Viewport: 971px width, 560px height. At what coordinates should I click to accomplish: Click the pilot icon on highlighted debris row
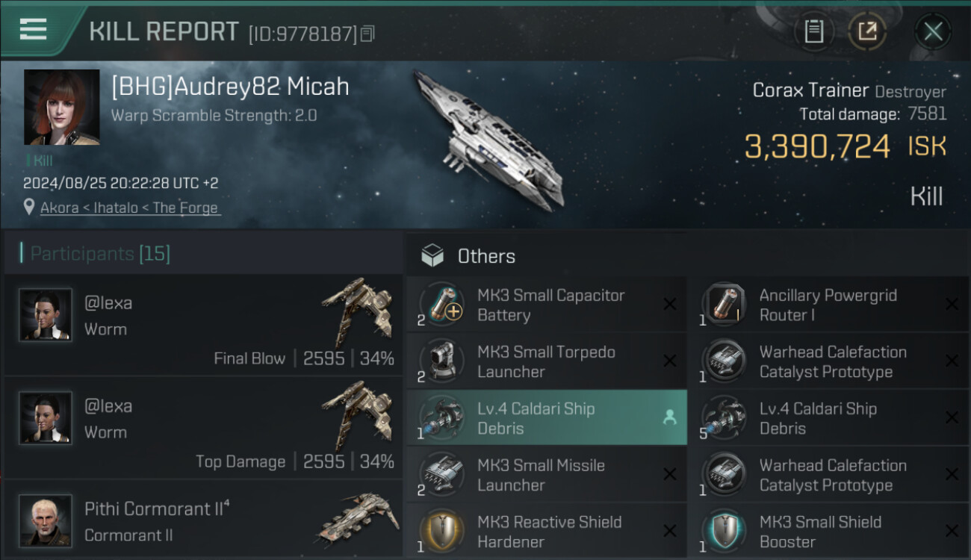669,418
